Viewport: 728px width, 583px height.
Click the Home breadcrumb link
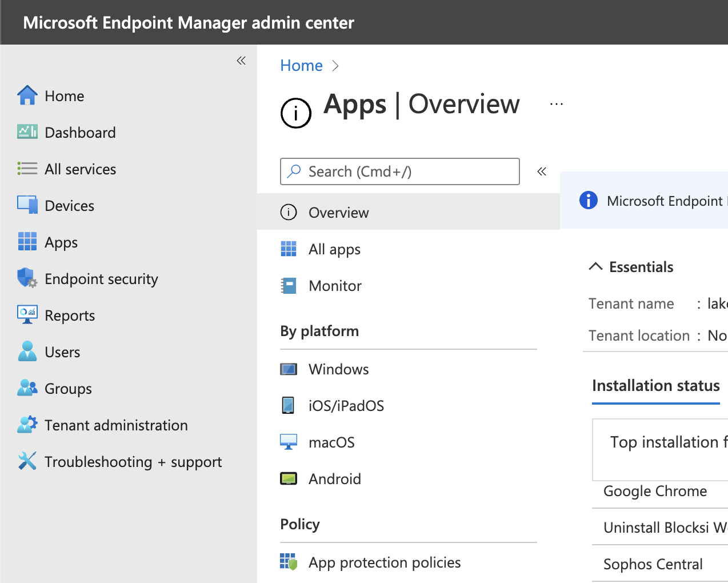tap(301, 65)
